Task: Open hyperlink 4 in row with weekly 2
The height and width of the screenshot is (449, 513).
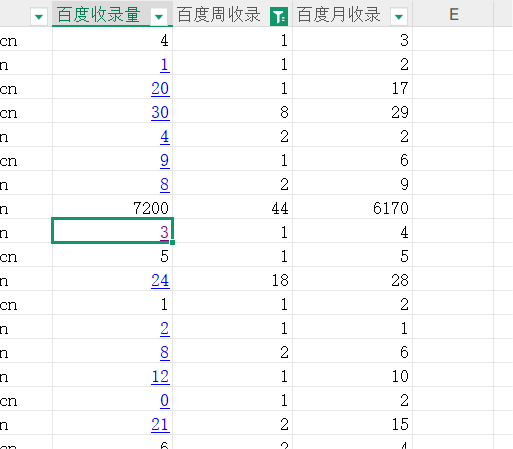Action: click(x=164, y=137)
